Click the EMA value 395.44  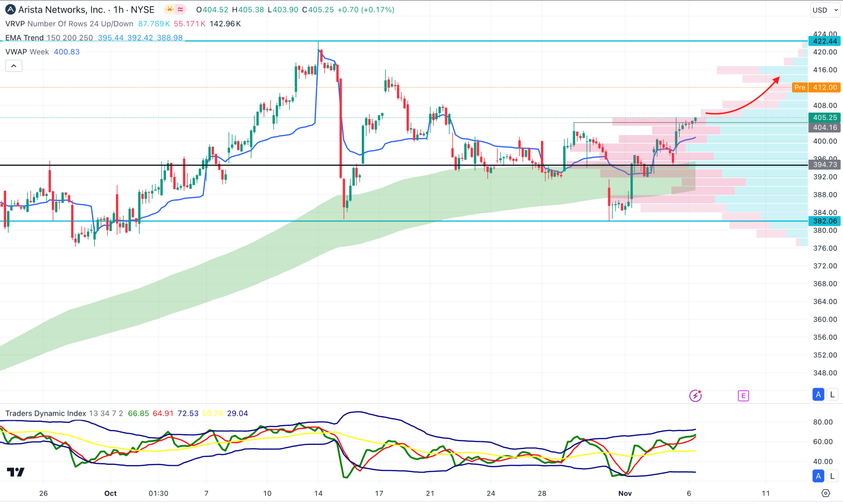click(111, 38)
